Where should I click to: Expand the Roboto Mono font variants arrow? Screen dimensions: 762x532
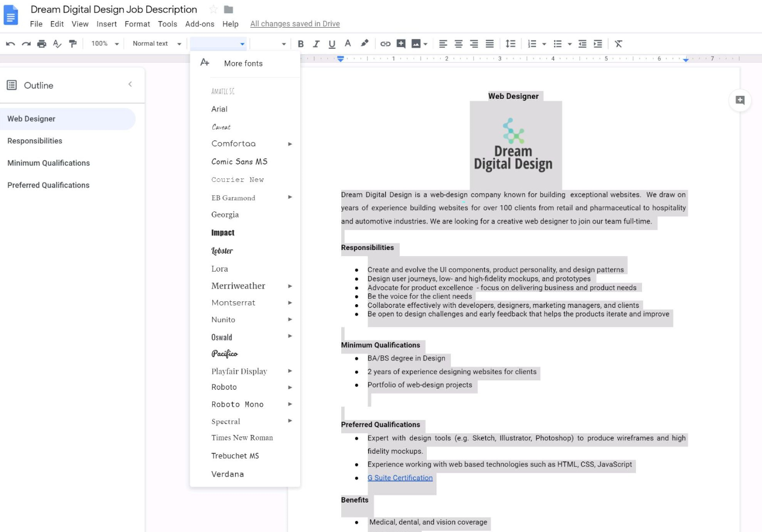[290, 404]
